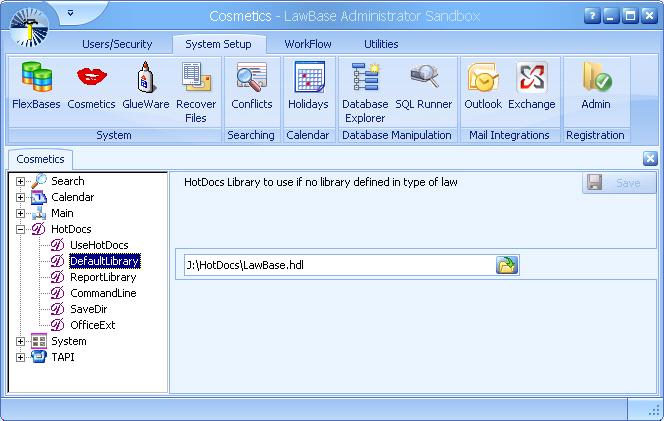Click the library path input field

(x=340, y=265)
